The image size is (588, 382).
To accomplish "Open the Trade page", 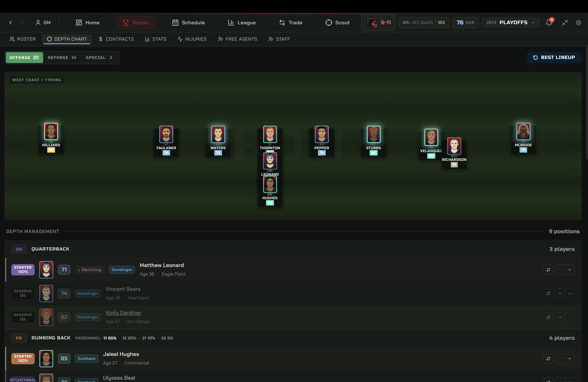I will click(291, 23).
